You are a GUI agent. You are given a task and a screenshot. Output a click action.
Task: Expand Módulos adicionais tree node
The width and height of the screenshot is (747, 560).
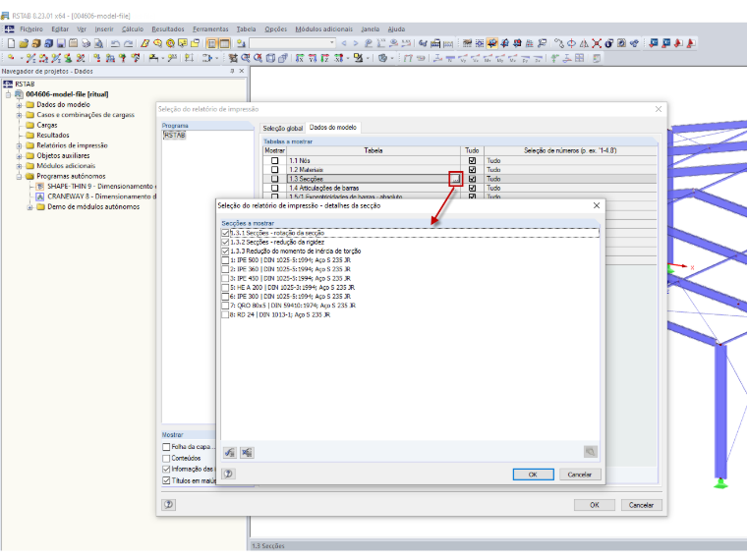pyautogui.click(x=19, y=166)
